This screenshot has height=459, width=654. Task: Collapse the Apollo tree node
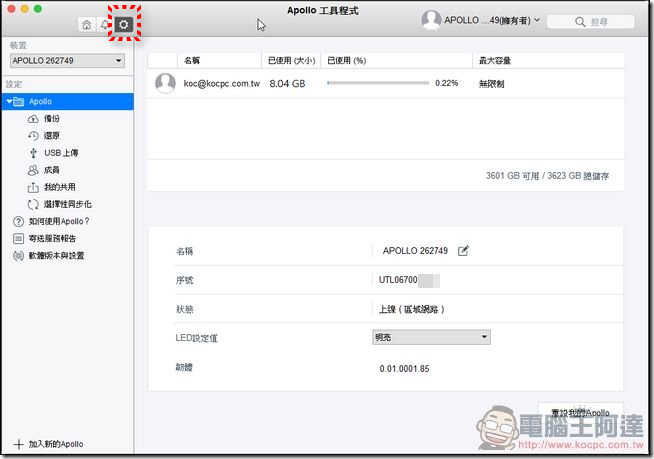[x=9, y=101]
